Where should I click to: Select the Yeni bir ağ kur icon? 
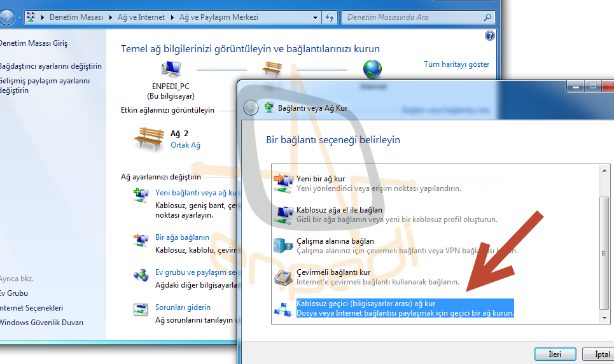[284, 183]
